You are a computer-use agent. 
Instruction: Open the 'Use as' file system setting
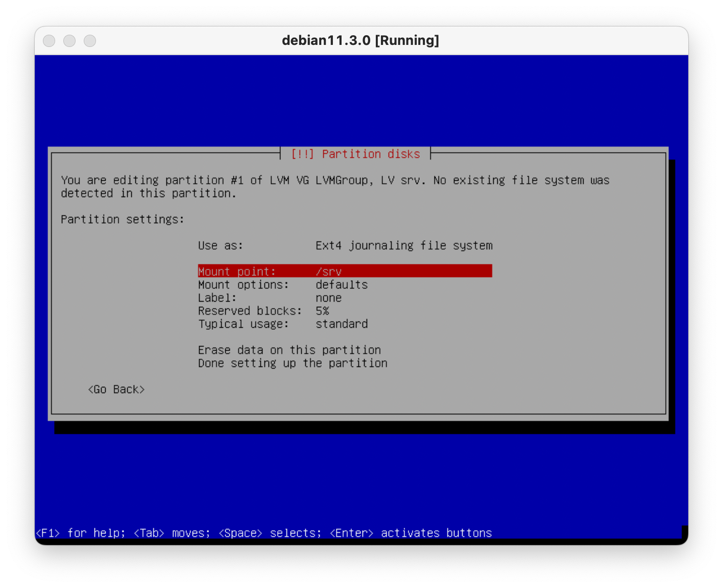click(x=345, y=246)
